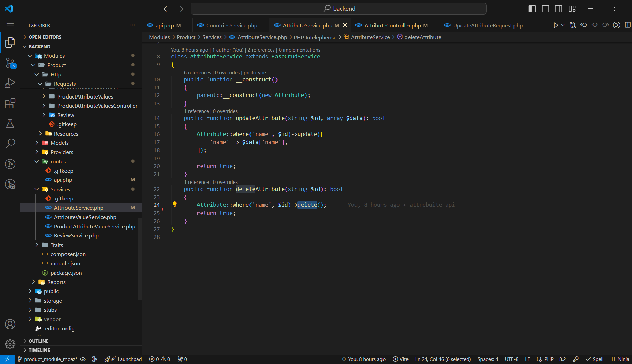Image resolution: width=632 pixels, height=364 pixels.
Task: Expand the OUTLINE section
Action: click(x=38, y=341)
